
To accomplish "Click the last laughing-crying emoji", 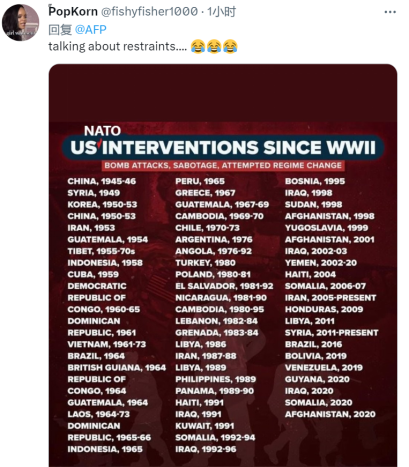I will [230, 46].
